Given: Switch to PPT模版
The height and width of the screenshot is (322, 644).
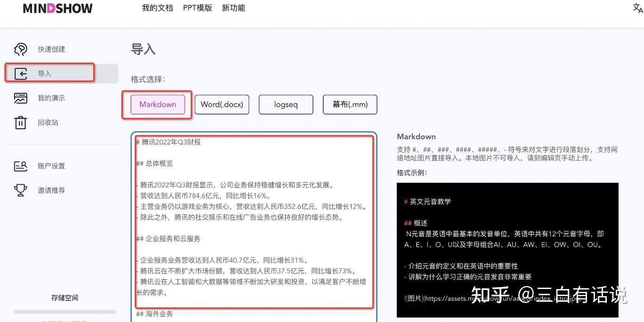Looking at the screenshot, I should [x=197, y=8].
